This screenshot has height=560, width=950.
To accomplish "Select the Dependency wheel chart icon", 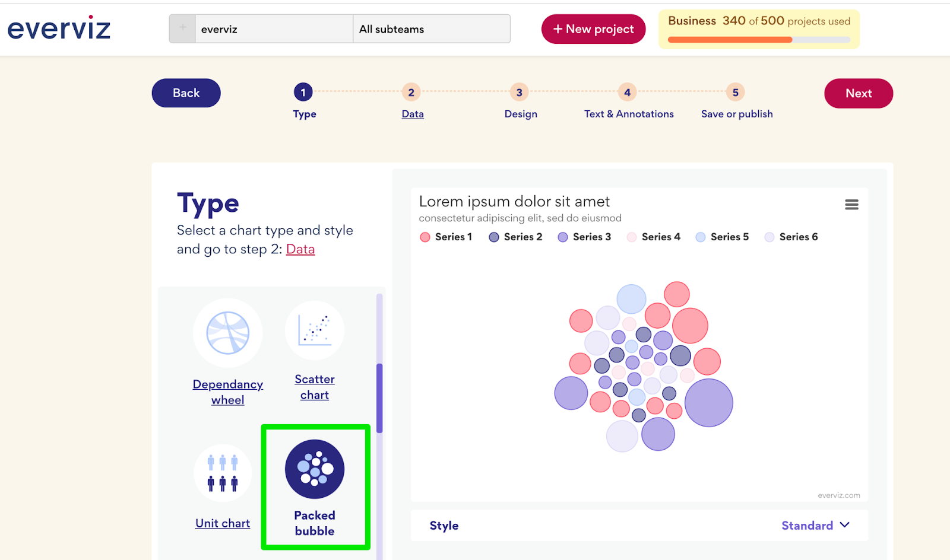I will pos(227,333).
